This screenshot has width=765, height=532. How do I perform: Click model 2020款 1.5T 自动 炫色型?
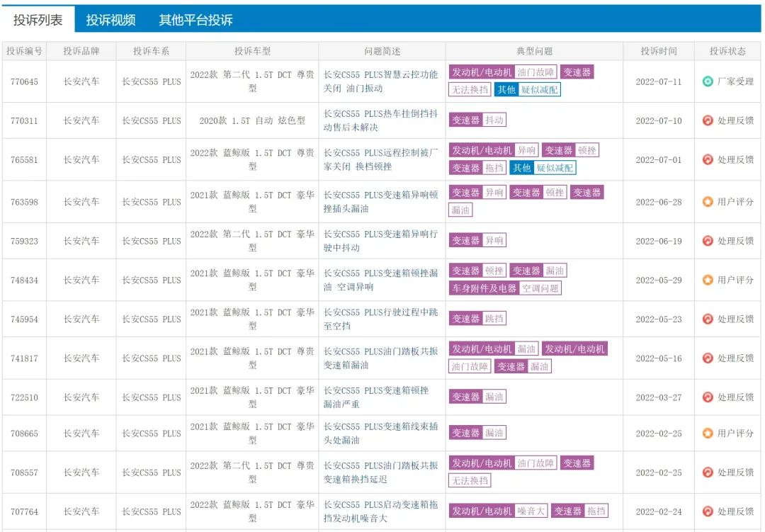252,120
